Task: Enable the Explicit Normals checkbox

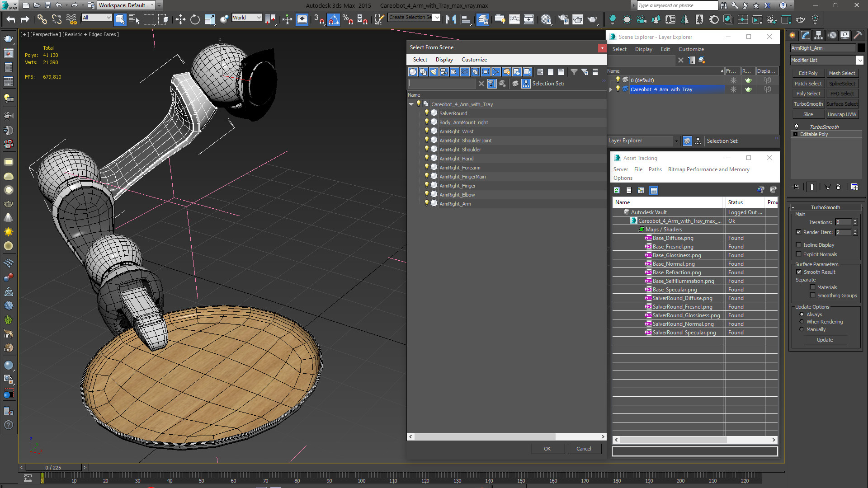Action: click(x=798, y=254)
